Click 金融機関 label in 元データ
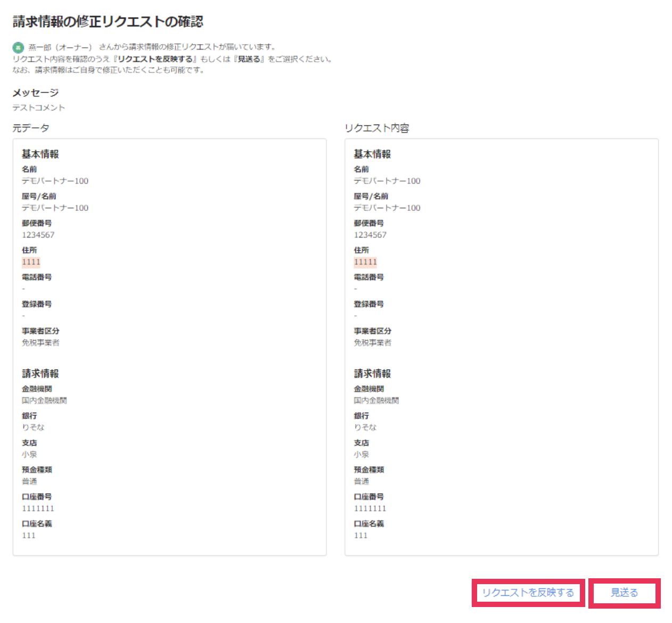This screenshot has width=672, height=623. point(37,389)
